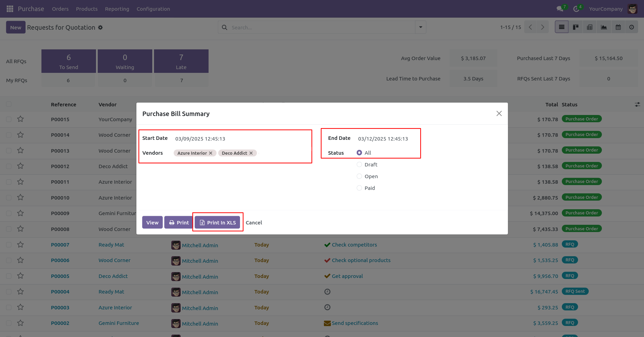Open optional columns settings icon

tap(637, 104)
